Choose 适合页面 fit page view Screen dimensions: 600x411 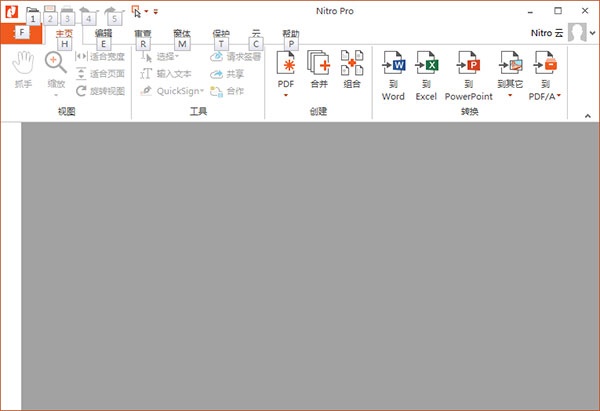[x=100, y=73]
